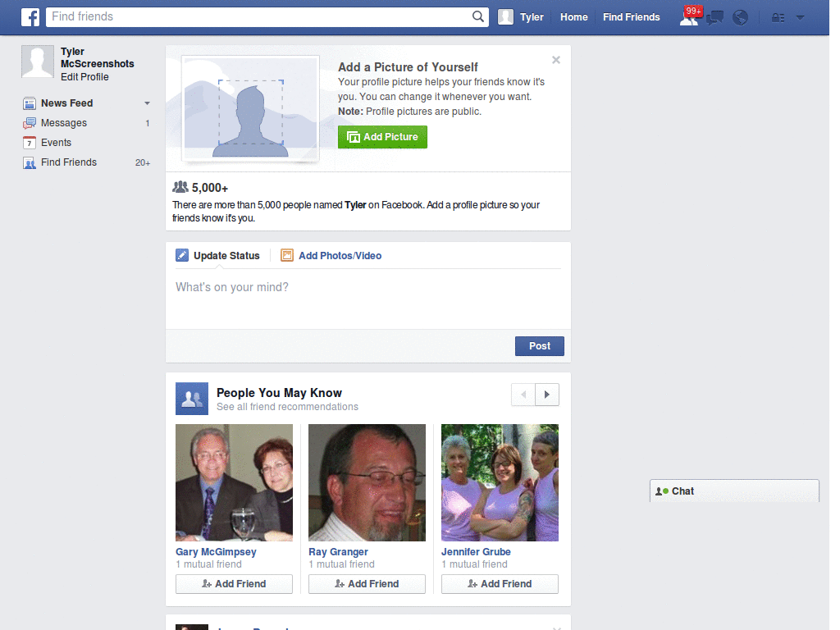The image size is (840, 630).
Task: Click the What's on your mind field
Action: click(x=368, y=299)
